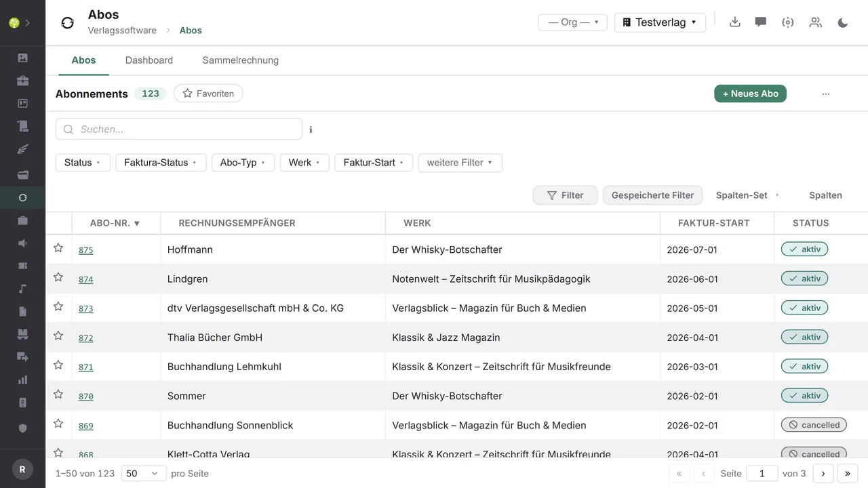Open the users icon in header
This screenshot has height=488, width=868.
pos(816,22)
